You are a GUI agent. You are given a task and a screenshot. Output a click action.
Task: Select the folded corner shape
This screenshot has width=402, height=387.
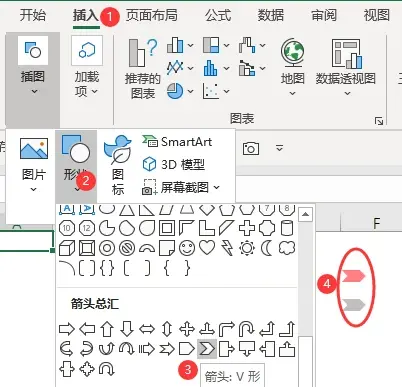pos(167,248)
